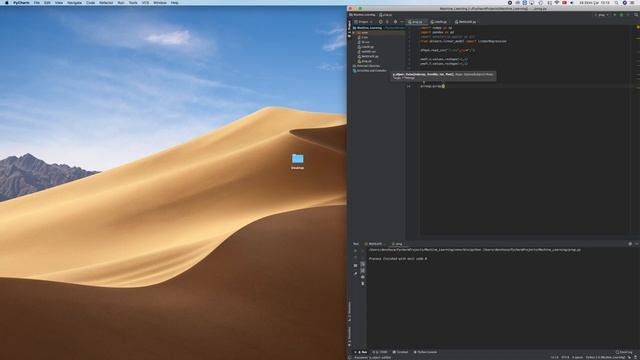Viewport: 640px width, 360px height.
Task: Click the trash clear-all icon in Run panel
Action: [x=362, y=283]
